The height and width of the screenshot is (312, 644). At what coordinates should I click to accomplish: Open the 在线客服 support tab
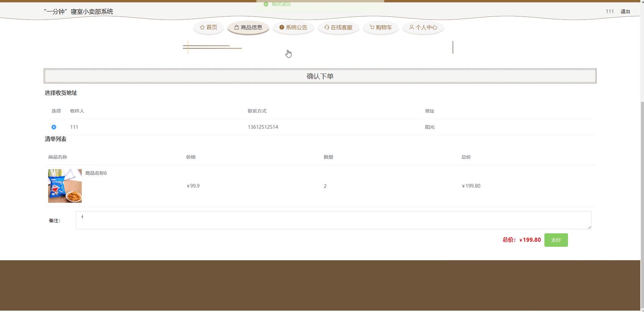click(x=338, y=28)
